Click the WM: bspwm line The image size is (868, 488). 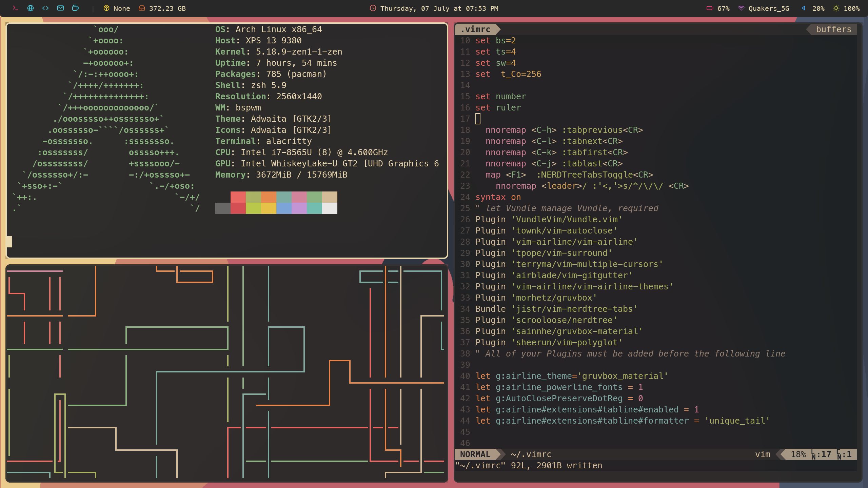point(238,108)
